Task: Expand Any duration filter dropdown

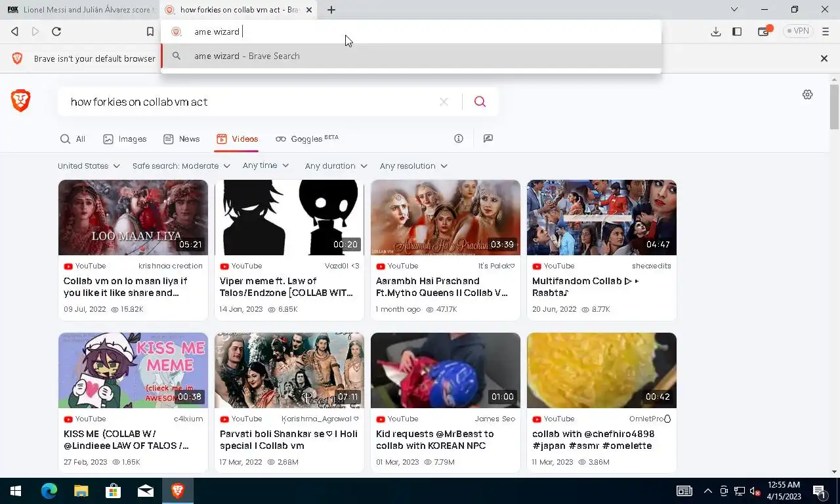Action: 336,166
